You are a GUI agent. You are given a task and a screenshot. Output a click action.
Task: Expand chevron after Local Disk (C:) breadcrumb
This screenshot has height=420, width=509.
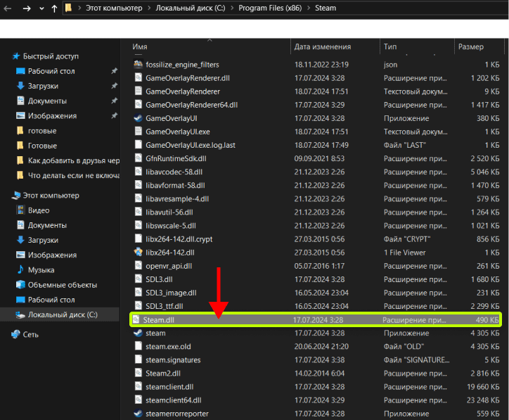click(x=232, y=8)
